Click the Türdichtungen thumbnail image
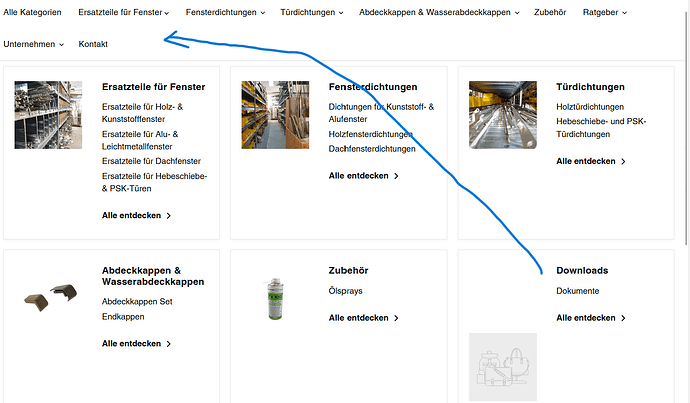This screenshot has width=690, height=403. [x=503, y=115]
